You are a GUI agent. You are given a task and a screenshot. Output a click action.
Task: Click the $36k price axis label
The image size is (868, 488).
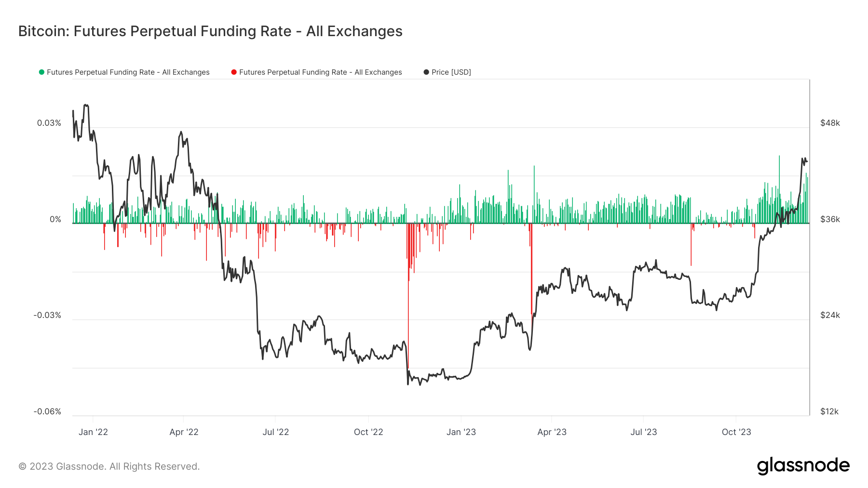click(x=830, y=219)
